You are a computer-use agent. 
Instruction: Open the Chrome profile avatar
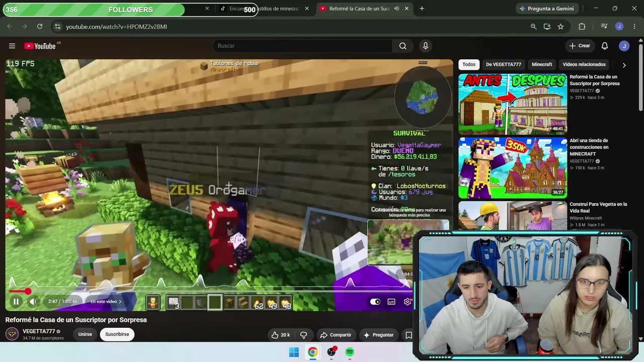click(619, 27)
